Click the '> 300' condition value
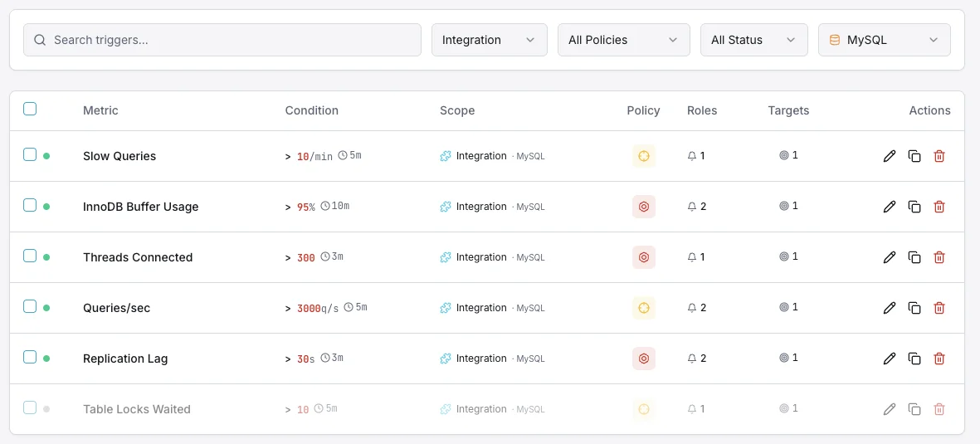Image resolution: width=980 pixels, height=444 pixels. pos(300,258)
